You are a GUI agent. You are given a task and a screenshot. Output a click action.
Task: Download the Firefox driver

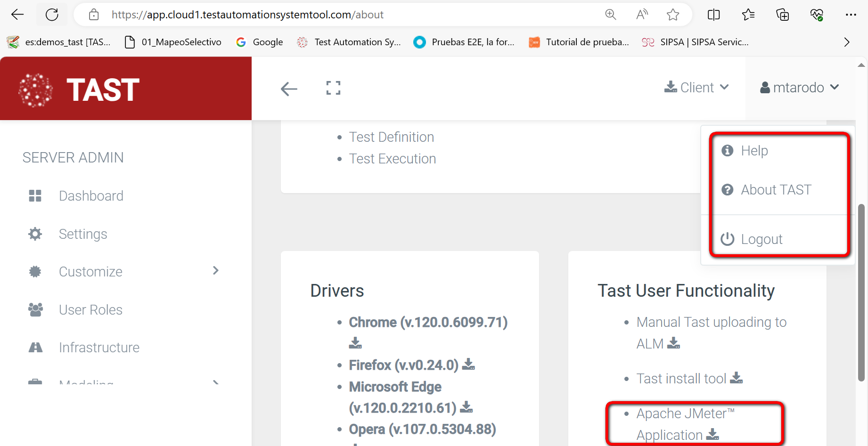pyautogui.click(x=468, y=365)
